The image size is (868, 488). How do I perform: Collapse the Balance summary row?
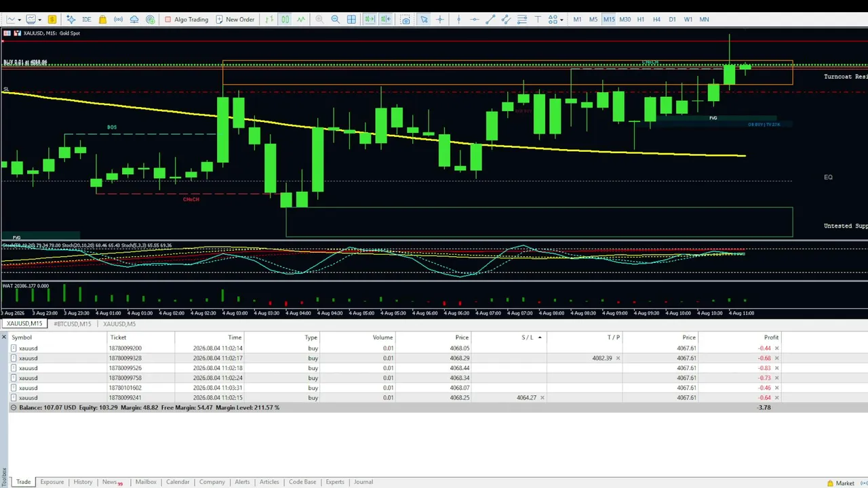[14, 408]
